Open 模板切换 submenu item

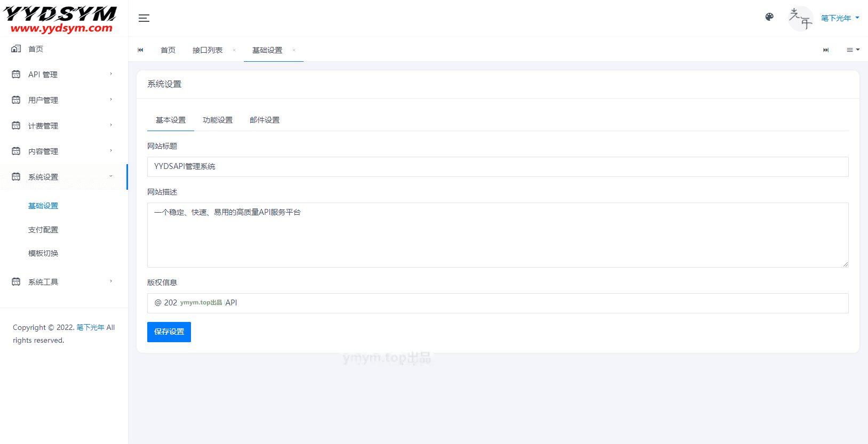coord(43,253)
